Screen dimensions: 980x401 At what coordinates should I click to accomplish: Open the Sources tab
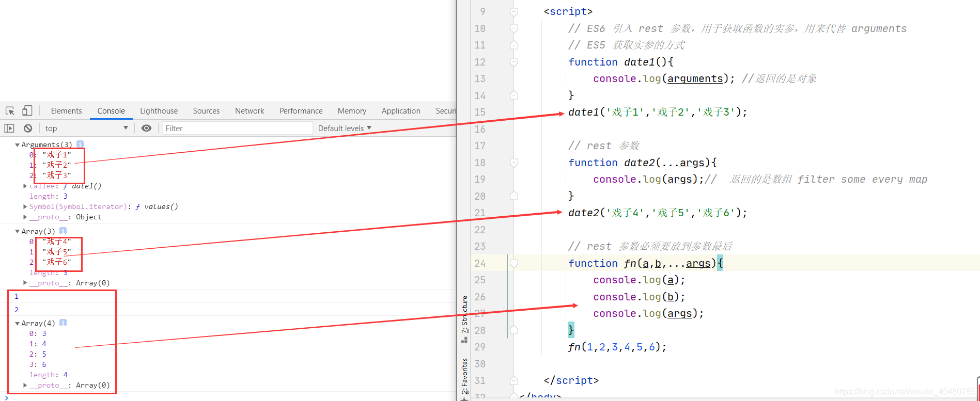206,111
